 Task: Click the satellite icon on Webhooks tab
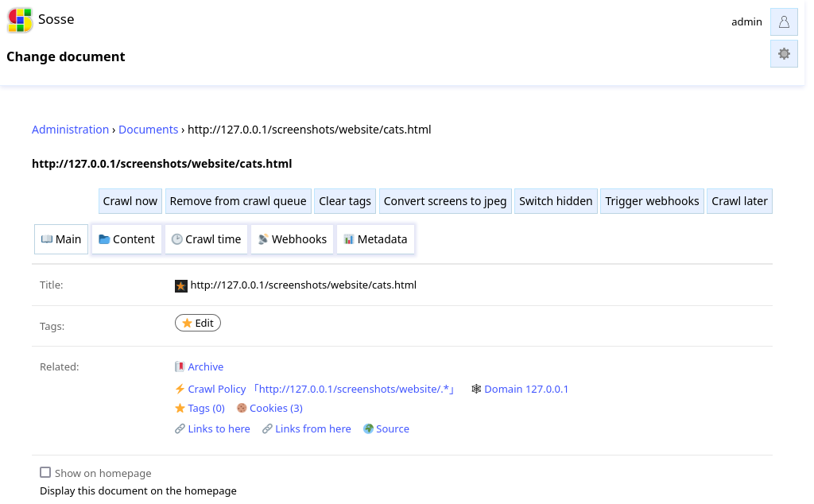[x=263, y=239]
